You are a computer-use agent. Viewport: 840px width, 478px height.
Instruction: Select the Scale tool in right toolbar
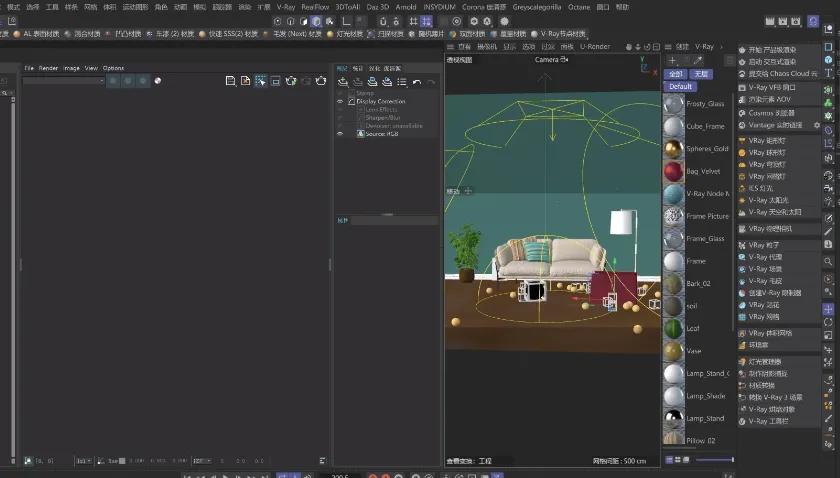coord(828,335)
